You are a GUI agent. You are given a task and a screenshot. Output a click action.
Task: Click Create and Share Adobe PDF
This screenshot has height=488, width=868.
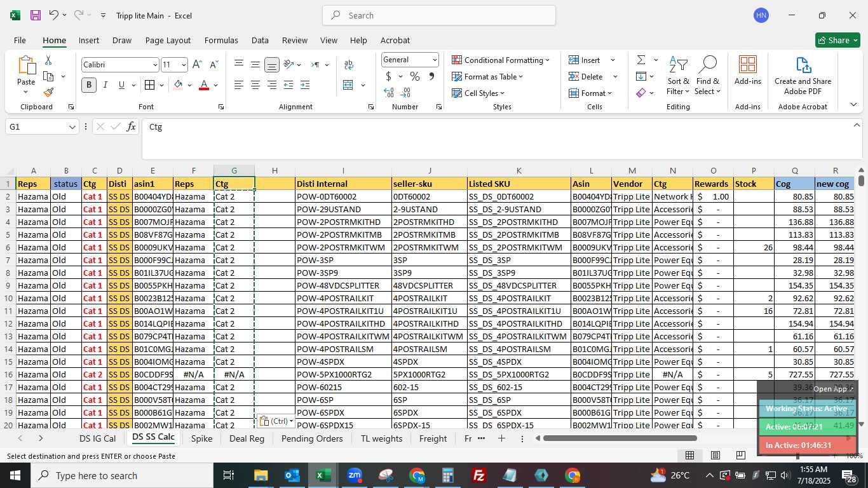pos(803,75)
